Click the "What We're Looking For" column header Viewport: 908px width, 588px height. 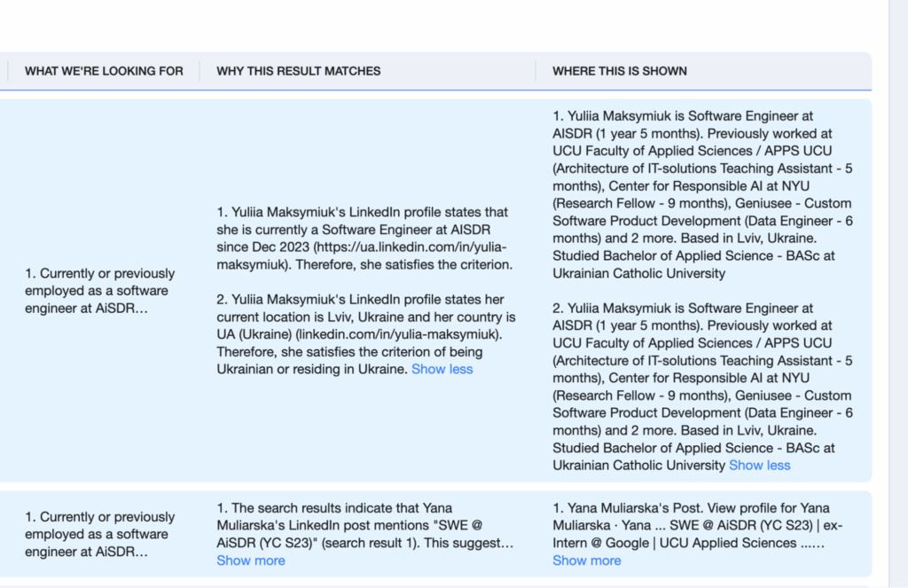[104, 71]
